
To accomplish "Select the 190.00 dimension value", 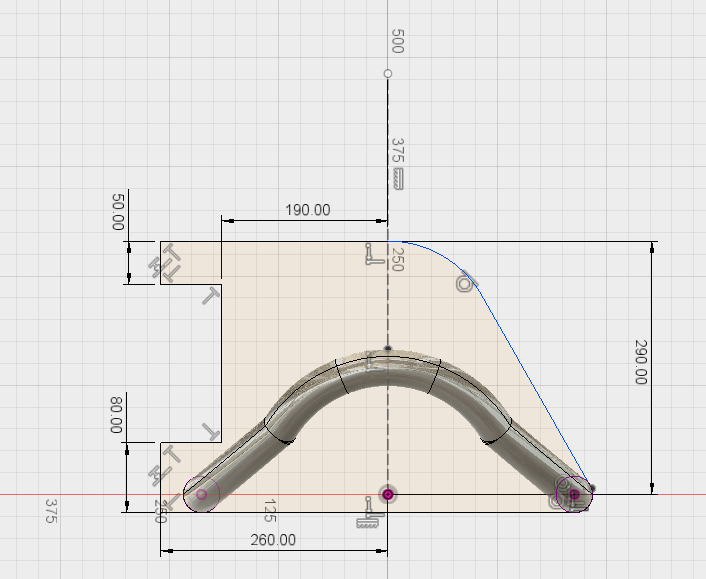I will click(308, 210).
